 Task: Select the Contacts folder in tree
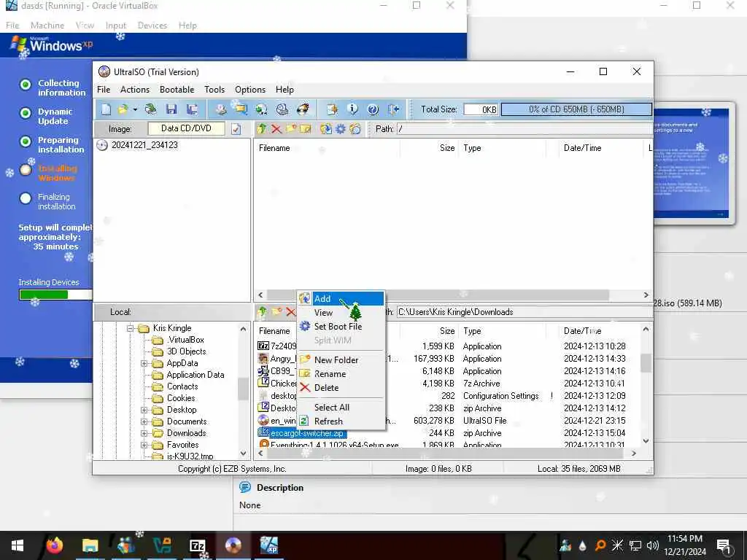(x=182, y=386)
